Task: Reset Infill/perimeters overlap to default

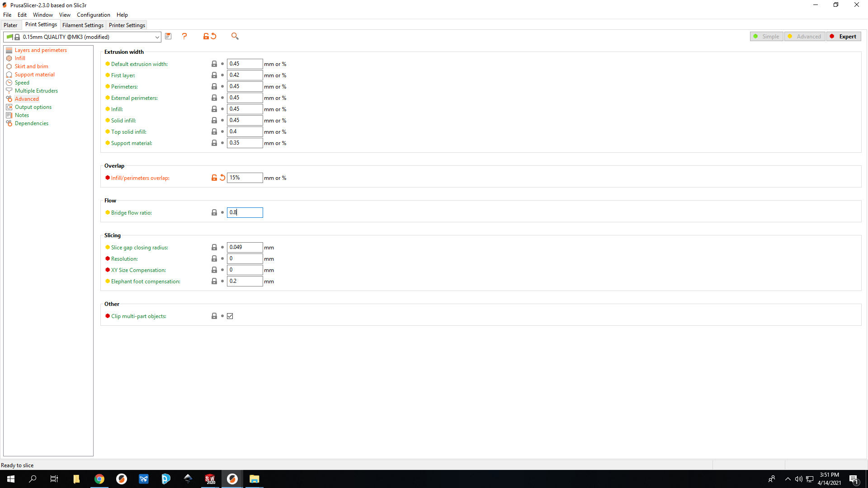Action: pos(222,178)
